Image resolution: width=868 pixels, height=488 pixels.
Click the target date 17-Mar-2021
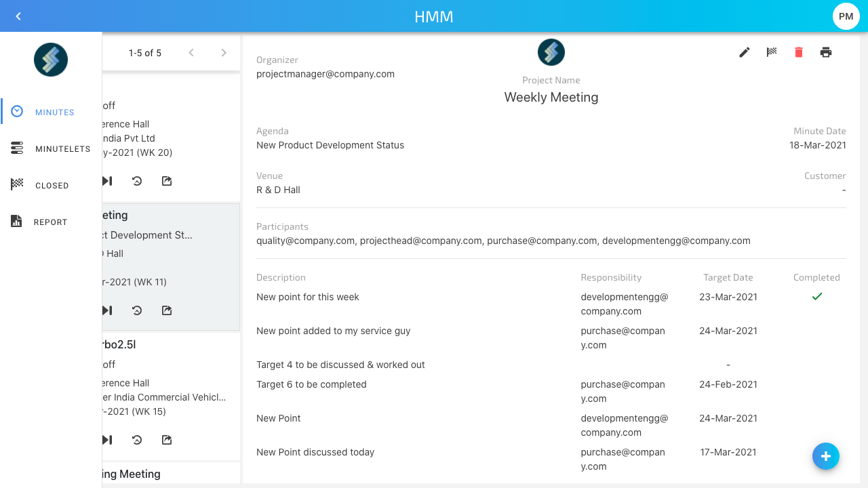coord(728,452)
